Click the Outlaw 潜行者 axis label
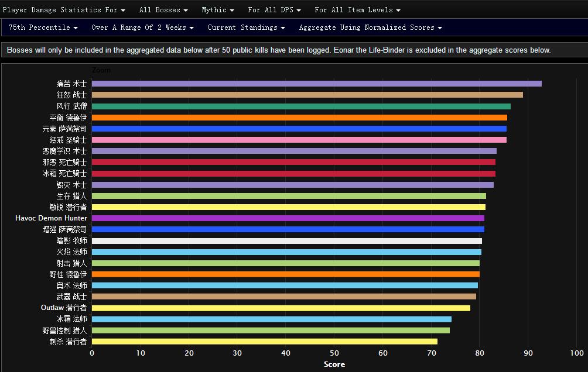The image size is (588, 372). pyautogui.click(x=64, y=308)
